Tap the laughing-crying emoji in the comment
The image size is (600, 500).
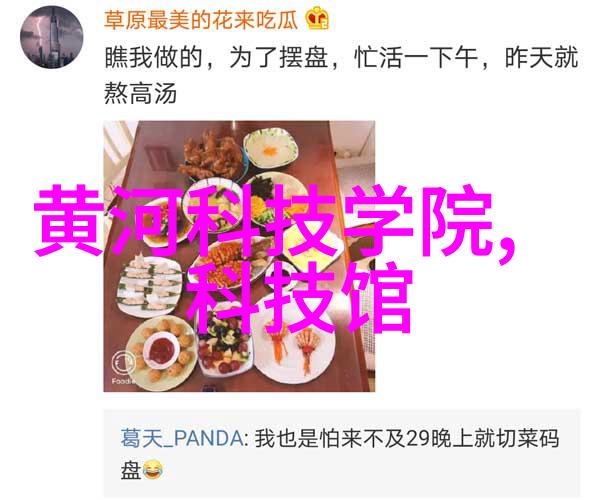click(x=153, y=470)
